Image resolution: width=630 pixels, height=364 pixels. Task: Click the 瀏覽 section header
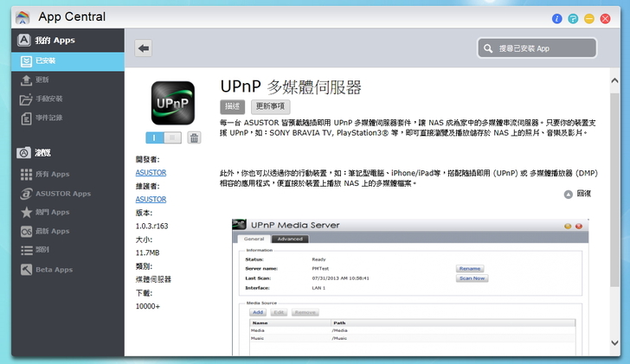pyautogui.click(x=34, y=153)
